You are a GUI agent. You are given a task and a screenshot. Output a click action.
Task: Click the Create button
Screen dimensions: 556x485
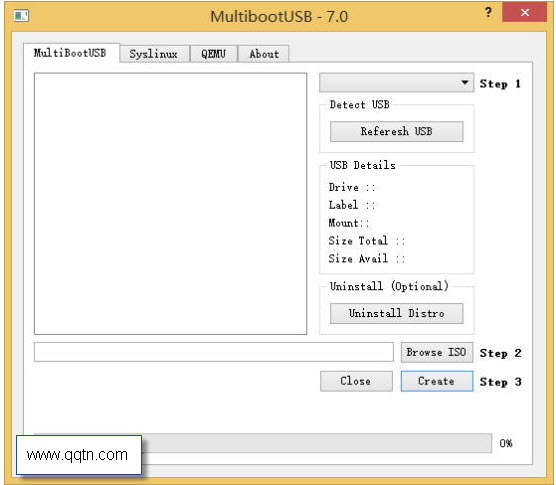pos(437,381)
